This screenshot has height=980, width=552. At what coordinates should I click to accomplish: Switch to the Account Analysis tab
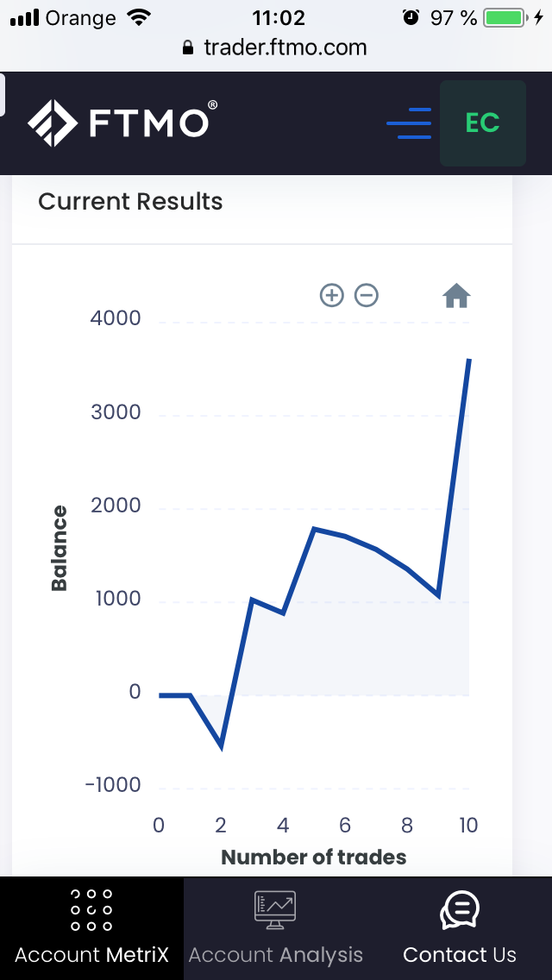click(276, 955)
